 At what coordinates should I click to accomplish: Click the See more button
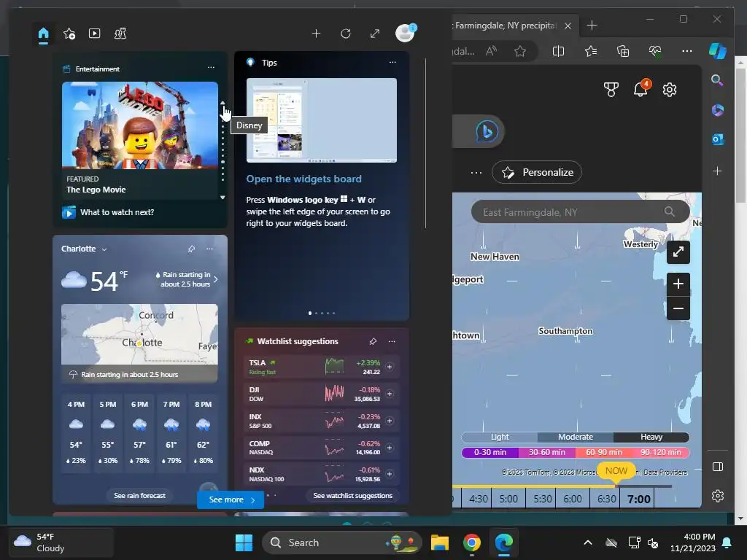(231, 499)
